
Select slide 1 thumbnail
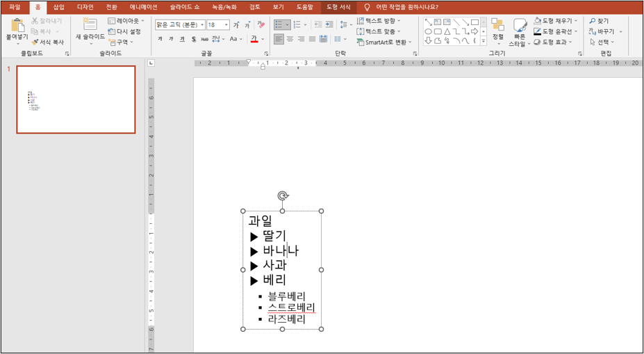(x=76, y=99)
